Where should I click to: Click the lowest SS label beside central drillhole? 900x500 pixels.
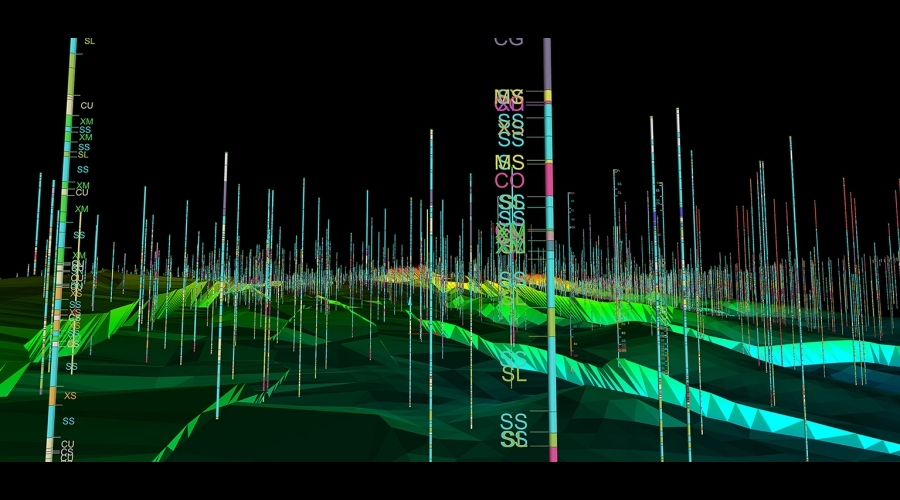coord(514,439)
